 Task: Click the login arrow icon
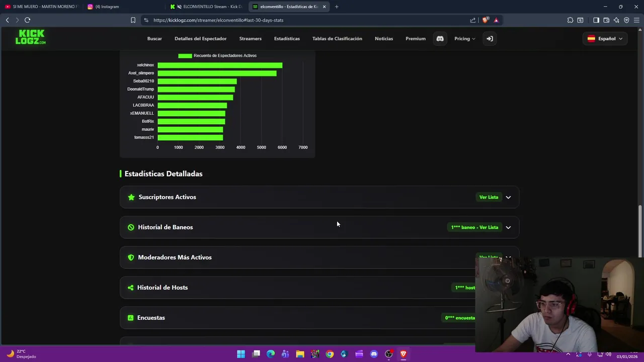[x=489, y=39]
